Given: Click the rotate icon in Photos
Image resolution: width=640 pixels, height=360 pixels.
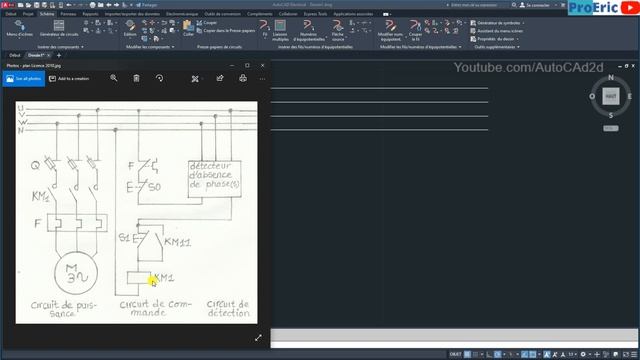Looking at the screenshot, I should point(160,78).
